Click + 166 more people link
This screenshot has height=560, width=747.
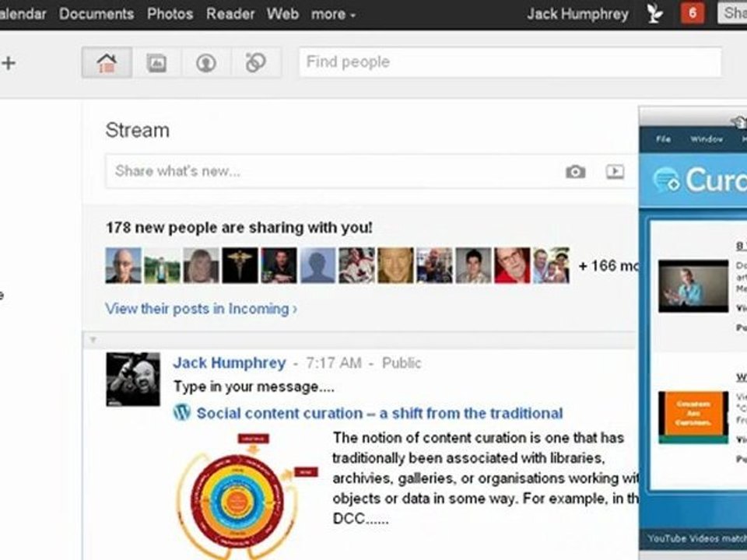pos(608,266)
